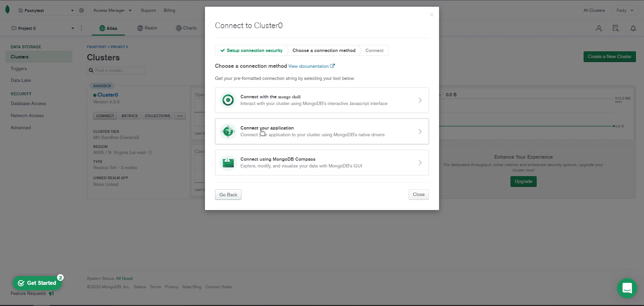Click the Feature Requests megaphone icon
This screenshot has width=644, height=306.
click(51, 294)
